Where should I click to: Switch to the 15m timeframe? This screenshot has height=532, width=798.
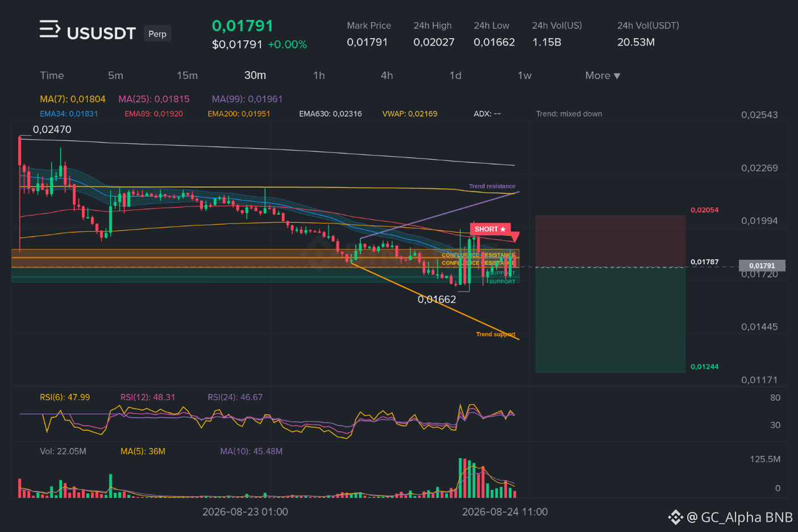coord(187,76)
